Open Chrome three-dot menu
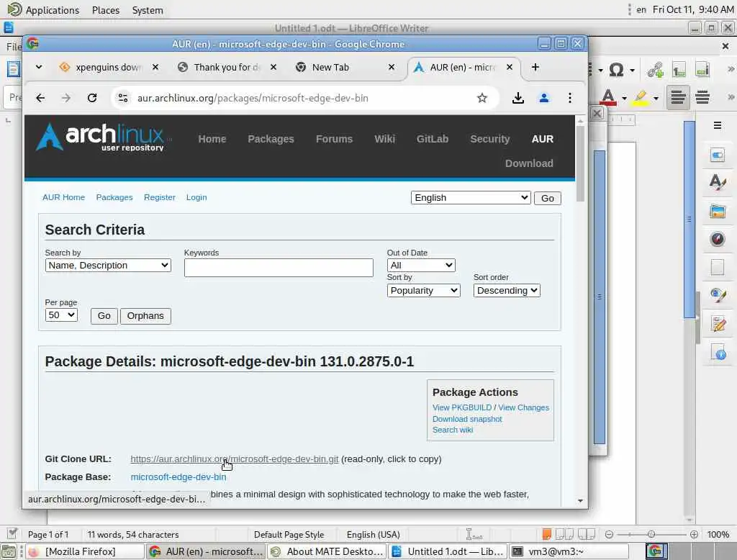The width and height of the screenshot is (737, 560). 570,98
